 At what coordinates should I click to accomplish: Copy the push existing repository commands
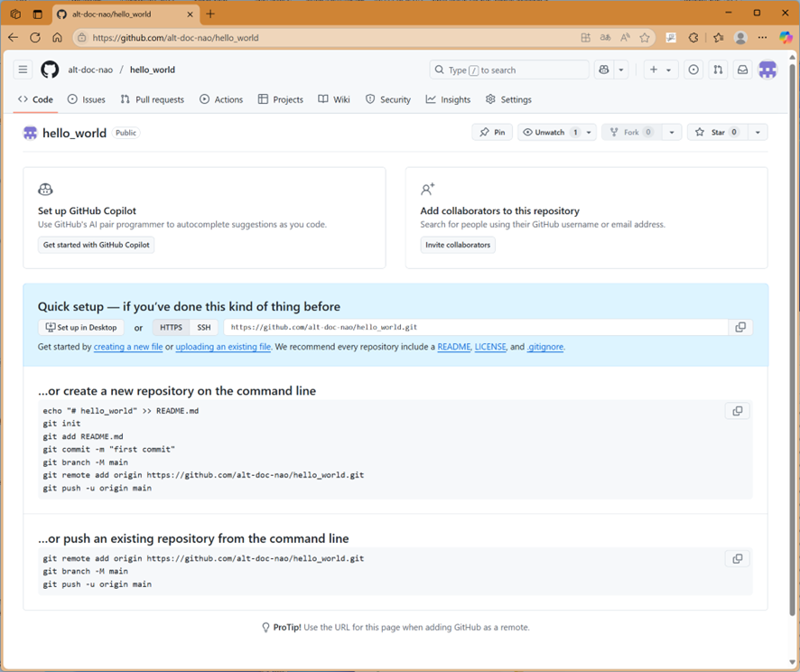tap(737, 559)
